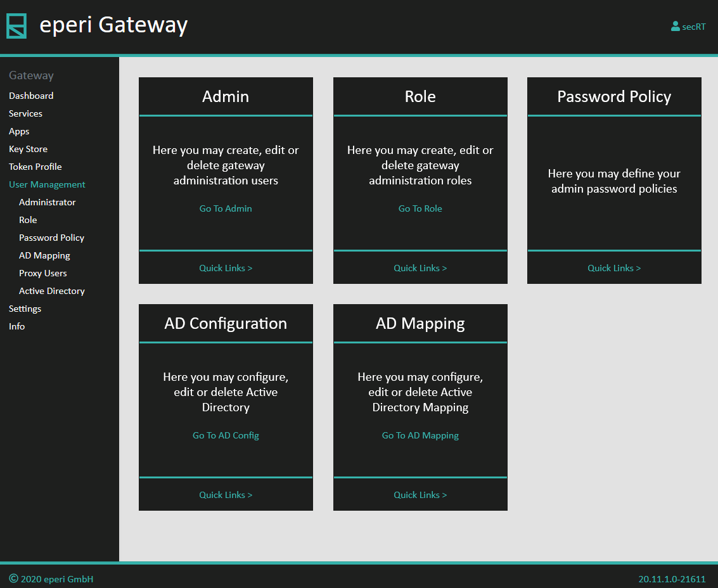
Task: Select Role in the sidebar submenu
Action: 28,220
